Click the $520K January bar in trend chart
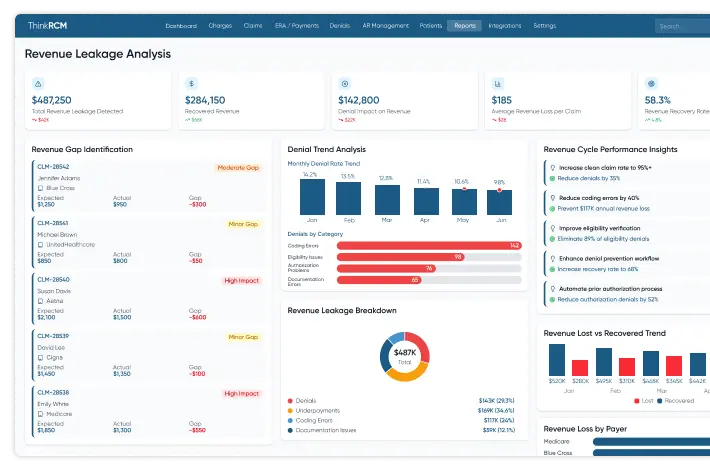Screen dimensions: 710x470 (557, 360)
